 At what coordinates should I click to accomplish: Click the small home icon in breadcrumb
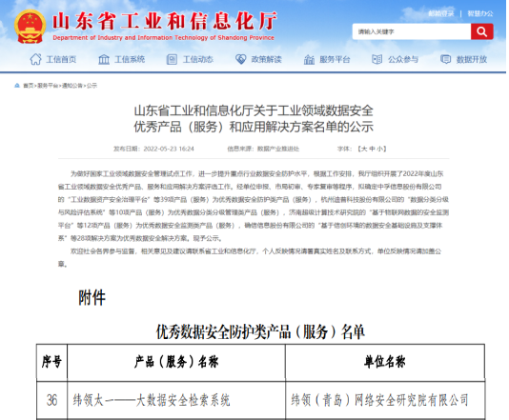(x=17, y=86)
